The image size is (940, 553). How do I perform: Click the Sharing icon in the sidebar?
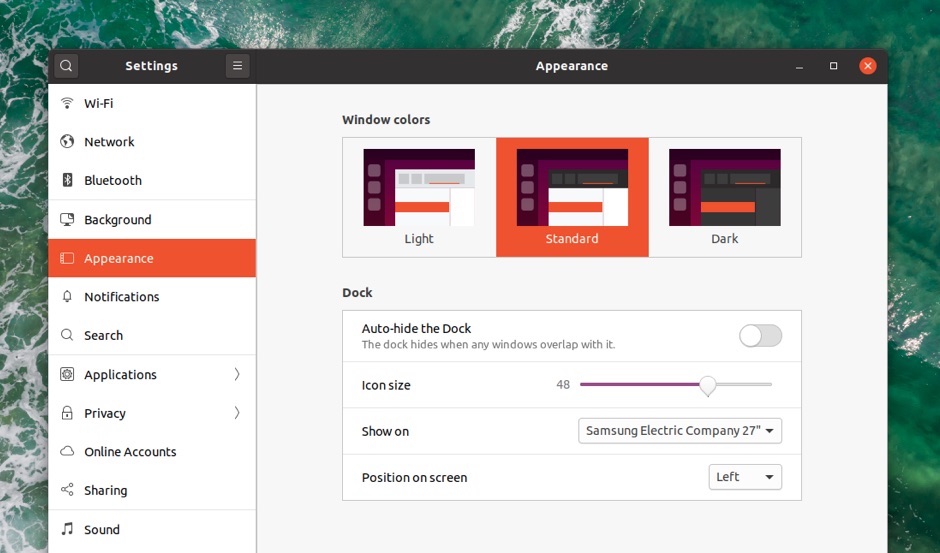(x=67, y=491)
